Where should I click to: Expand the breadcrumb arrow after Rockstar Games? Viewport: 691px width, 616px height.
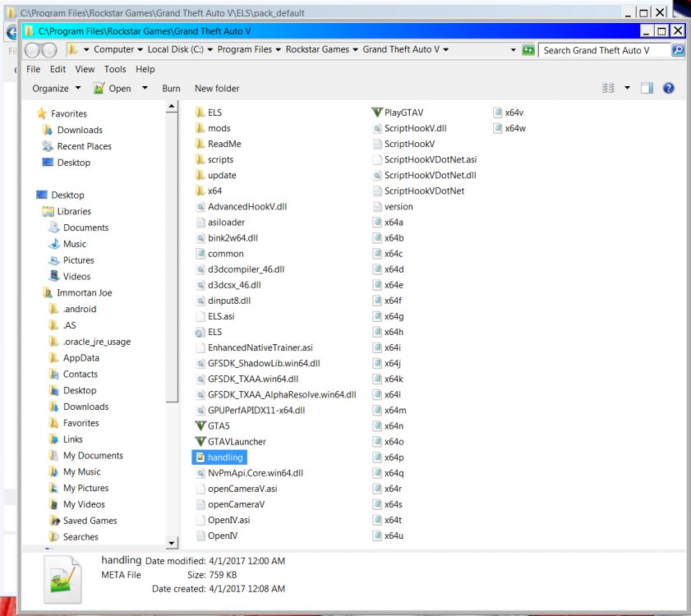coord(355,50)
